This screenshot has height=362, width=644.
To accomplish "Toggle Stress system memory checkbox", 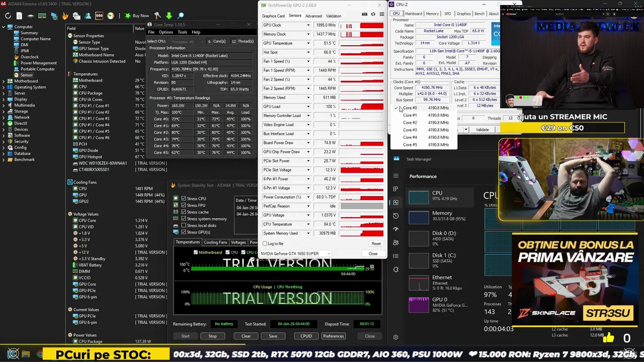I will [x=184, y=219].
